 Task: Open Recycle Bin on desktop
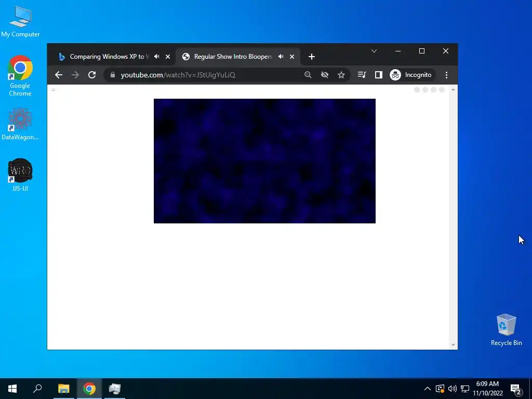click(506, 330)
